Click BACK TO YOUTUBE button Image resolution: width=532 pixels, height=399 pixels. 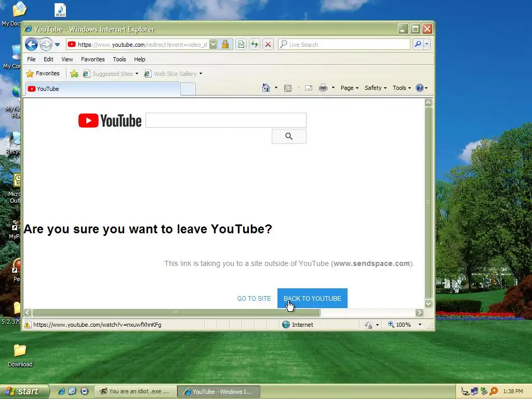(x=312, y=298)
